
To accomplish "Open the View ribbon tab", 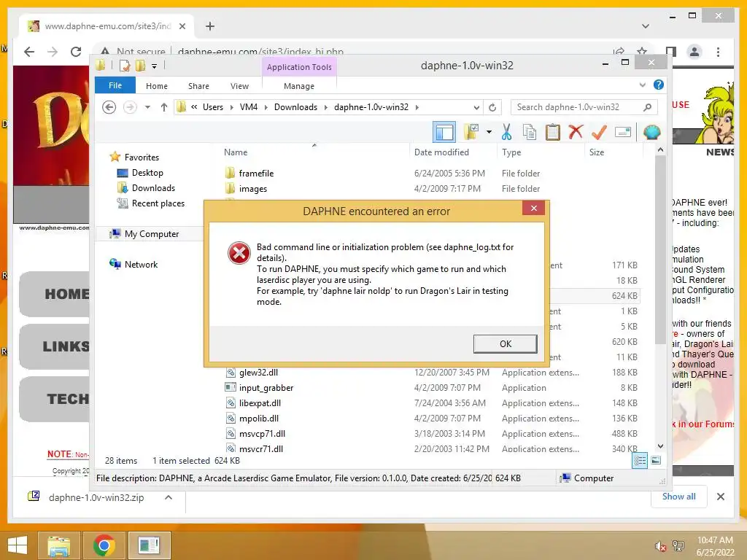I will click(x=239, y=86).
